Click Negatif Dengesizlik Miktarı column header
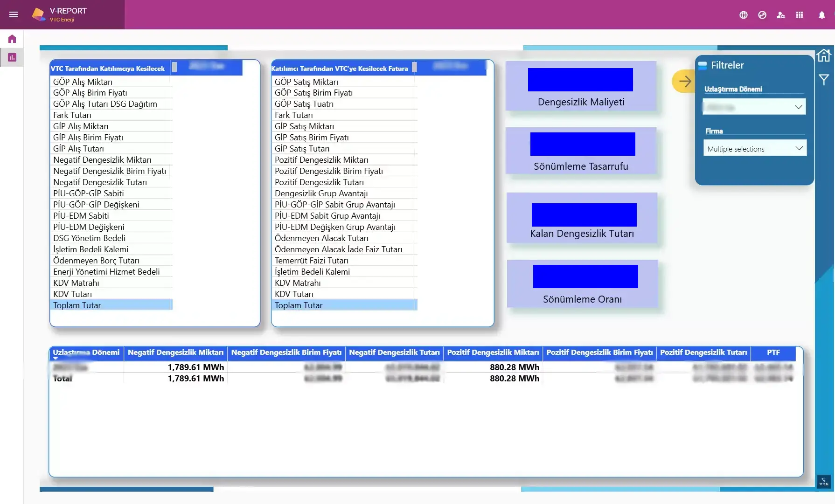 click(175, 352)
